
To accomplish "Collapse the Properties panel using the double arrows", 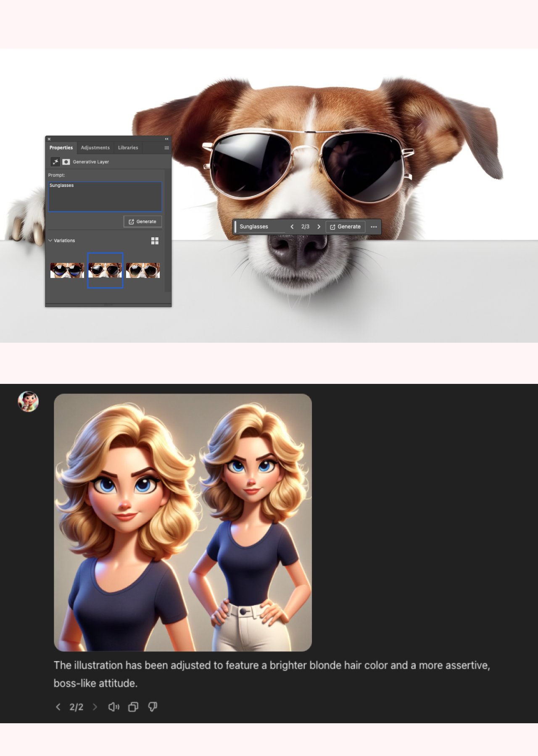I will click(167, 139).
